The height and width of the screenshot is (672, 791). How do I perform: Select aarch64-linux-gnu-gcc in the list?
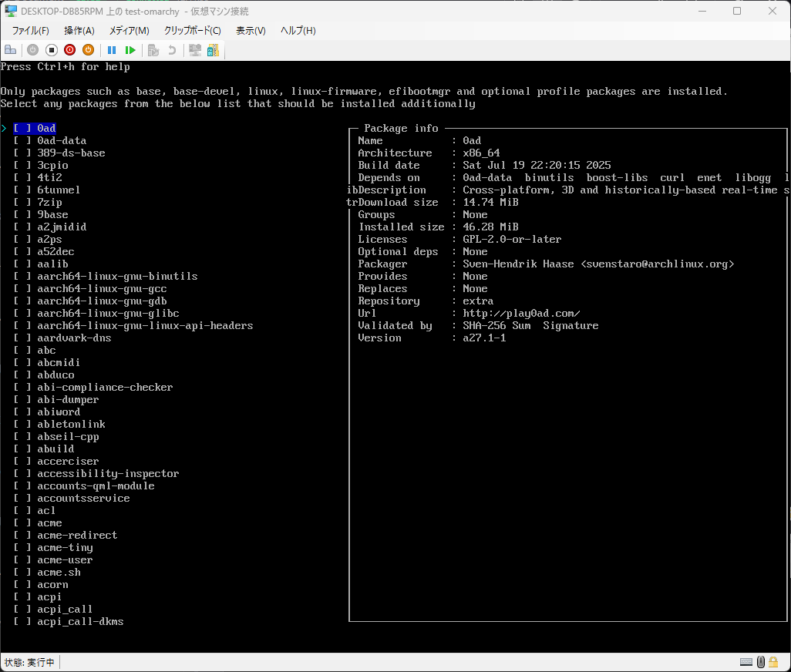[102, 289]
